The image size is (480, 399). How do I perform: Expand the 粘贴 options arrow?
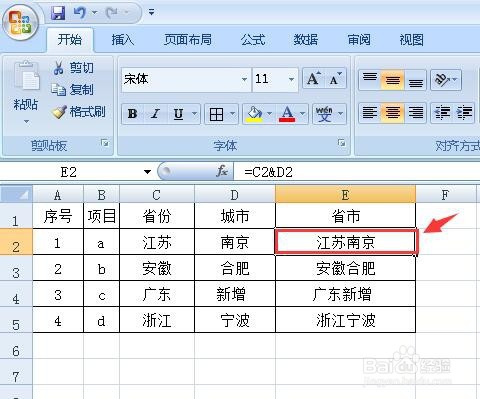[26, 122]
